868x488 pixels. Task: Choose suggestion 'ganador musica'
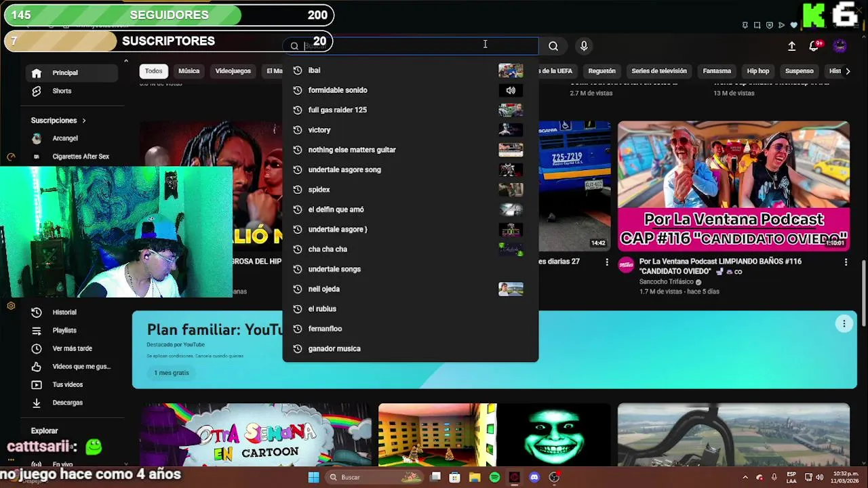click(410, 348)
